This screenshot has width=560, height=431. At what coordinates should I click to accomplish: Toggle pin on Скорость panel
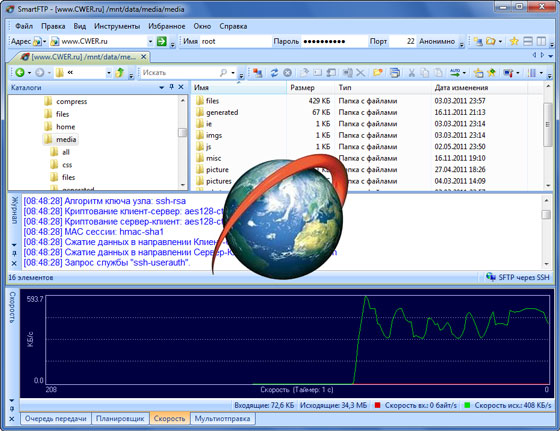[x=12, y=409]
